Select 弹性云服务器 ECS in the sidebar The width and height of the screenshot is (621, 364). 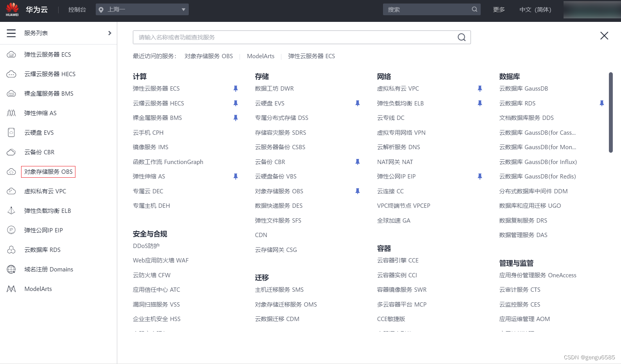[48, 55]
